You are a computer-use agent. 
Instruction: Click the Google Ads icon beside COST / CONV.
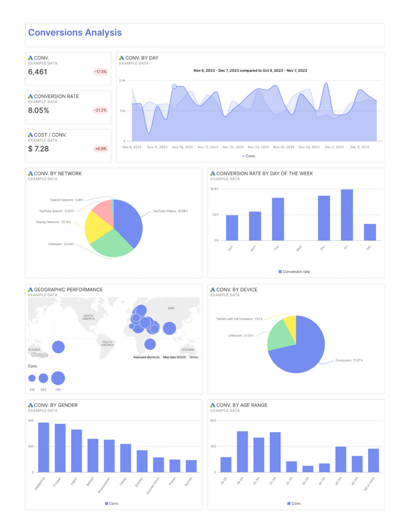click(30, 135)
